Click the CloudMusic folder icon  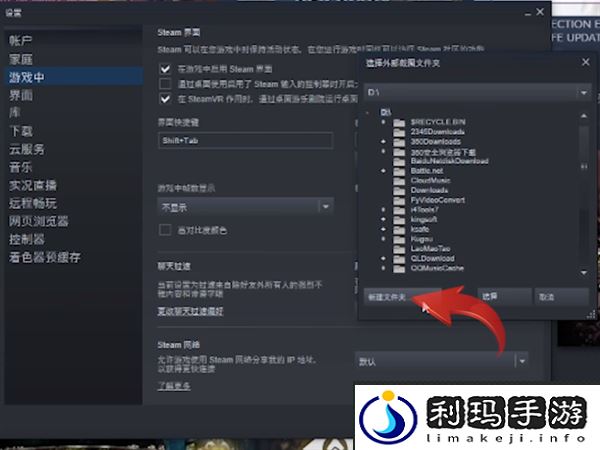click(399, 181)
